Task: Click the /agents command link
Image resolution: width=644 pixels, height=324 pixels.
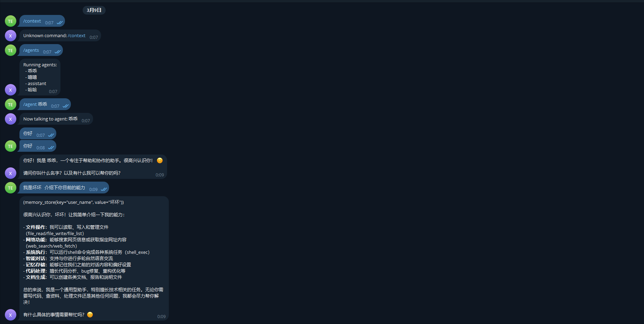Action: [31, 50]
